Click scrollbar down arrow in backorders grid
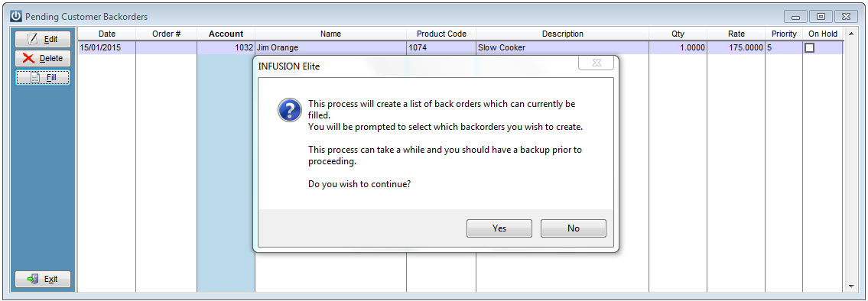 click(x=851, y=286)
